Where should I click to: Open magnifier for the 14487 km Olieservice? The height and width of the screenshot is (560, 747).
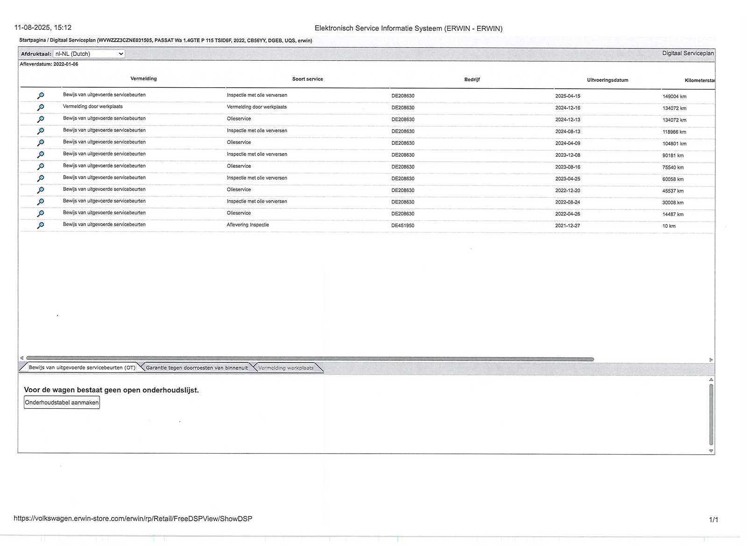coord(41,214)
